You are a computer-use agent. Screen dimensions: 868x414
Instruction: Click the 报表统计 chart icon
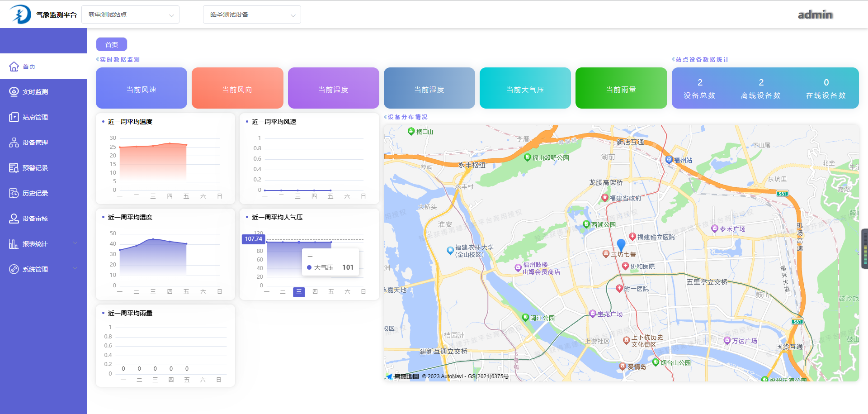(14, 244)
